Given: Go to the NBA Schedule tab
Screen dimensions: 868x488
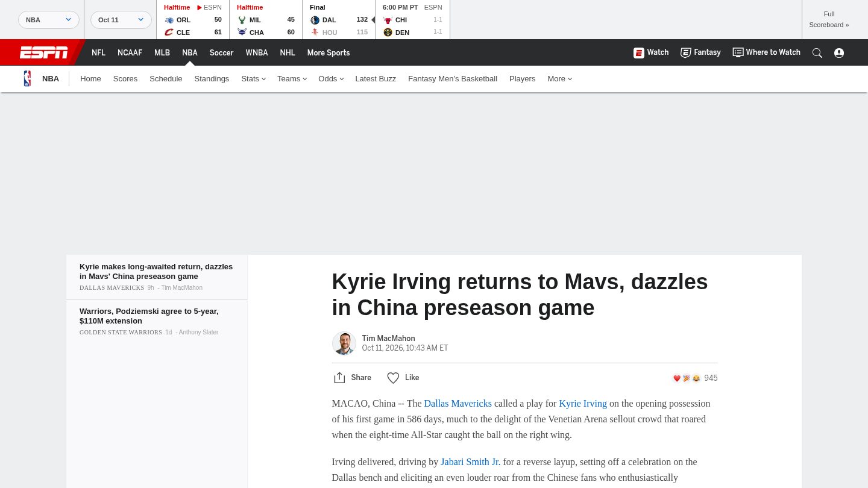Looking at the screenshot, I should tap(166, 79).
